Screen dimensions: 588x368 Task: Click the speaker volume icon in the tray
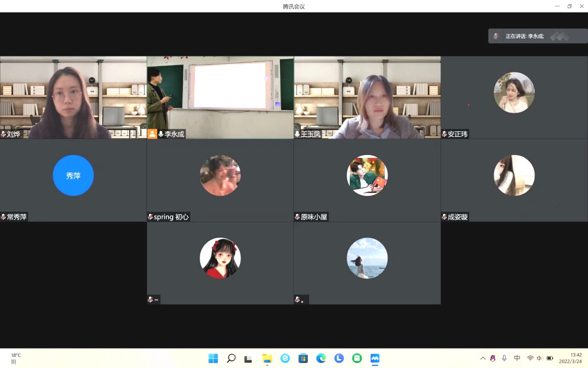coord(539,358)
